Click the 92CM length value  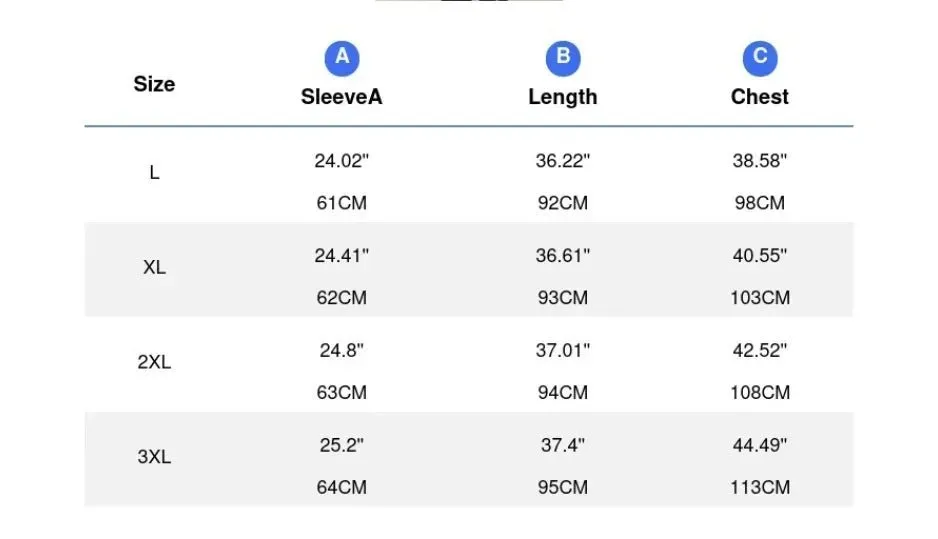(563, 203)
